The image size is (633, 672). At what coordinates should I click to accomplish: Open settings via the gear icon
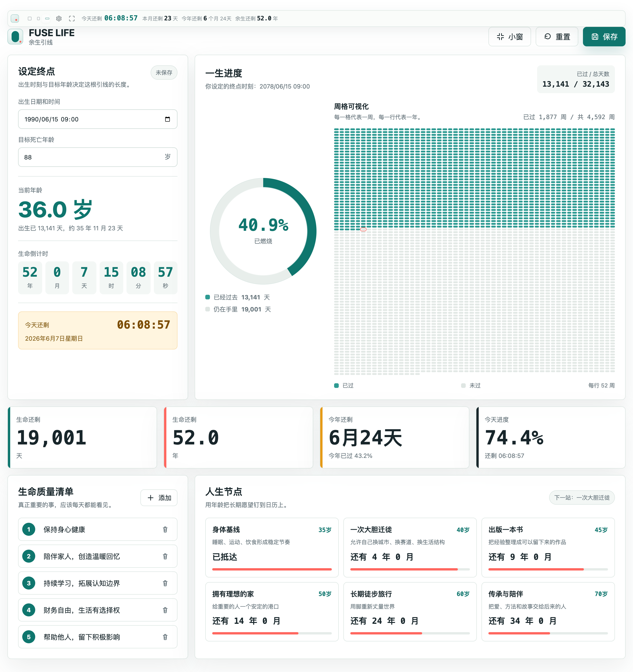tap(59, 19)
